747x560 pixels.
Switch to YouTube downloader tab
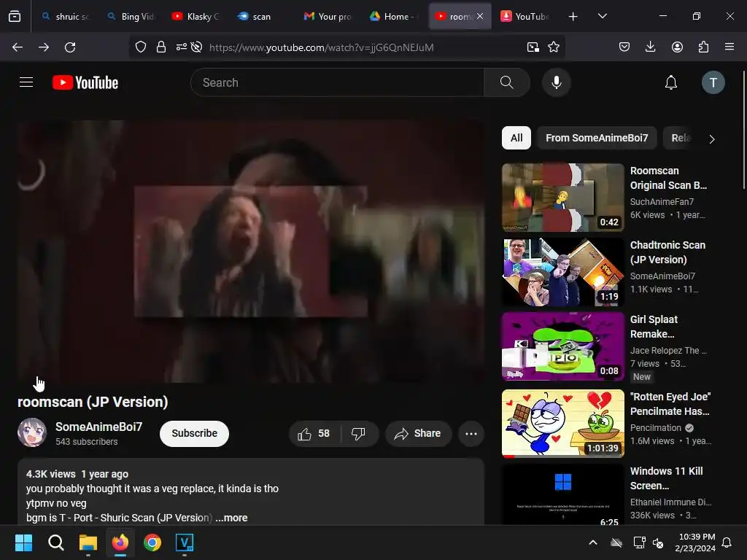coord(526,16)
